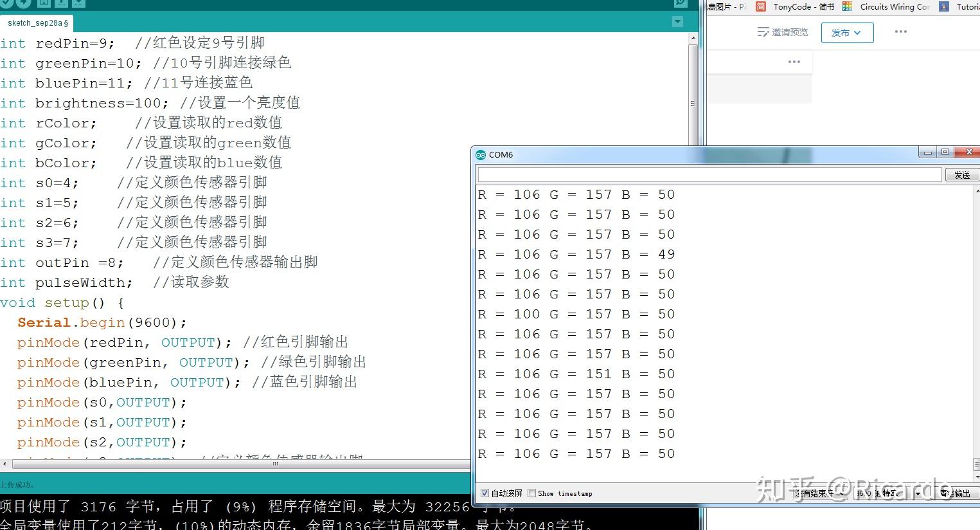
Task: Open the TonyCode bookmark with red icon
Action: click(760, 7)
